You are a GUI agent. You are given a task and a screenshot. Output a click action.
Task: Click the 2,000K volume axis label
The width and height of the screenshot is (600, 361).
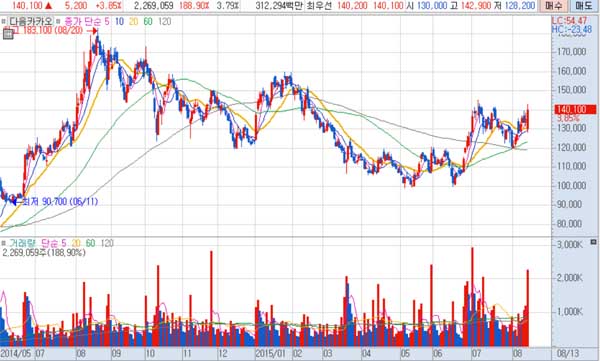[570, 278]
